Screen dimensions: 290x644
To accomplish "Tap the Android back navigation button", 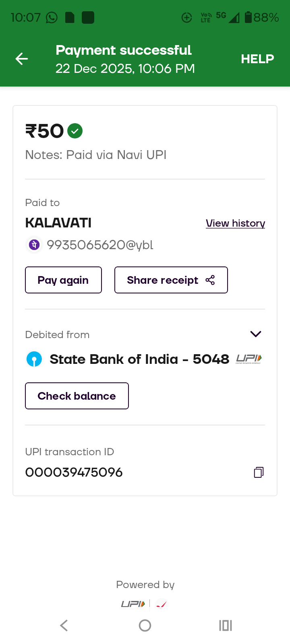I will coord(64,625).
